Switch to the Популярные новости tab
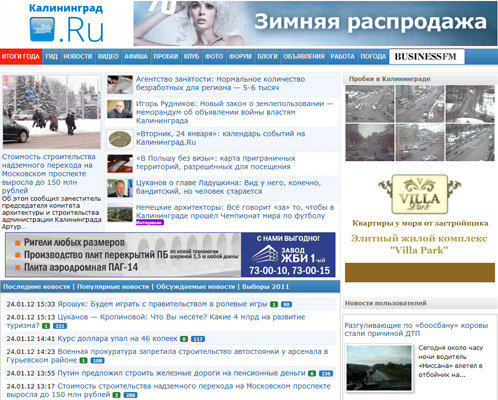The image size is (498, 400). (113, 287)
